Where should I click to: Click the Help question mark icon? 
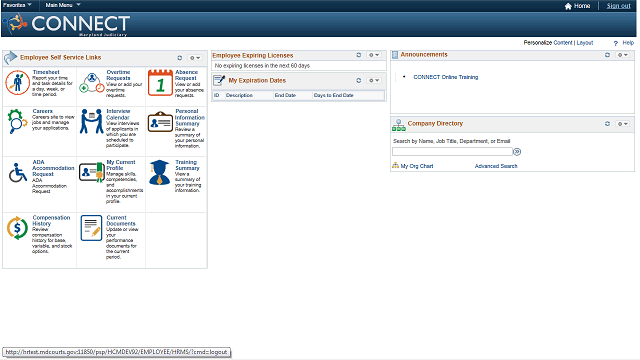click(x=616, y=43)
